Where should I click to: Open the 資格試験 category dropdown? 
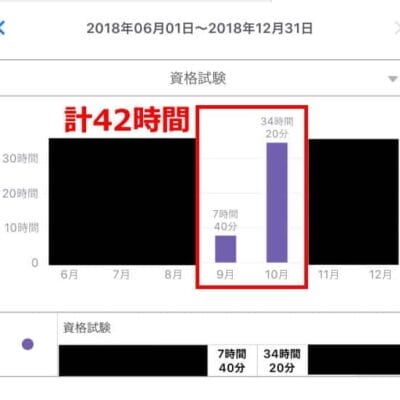(200, 78)
